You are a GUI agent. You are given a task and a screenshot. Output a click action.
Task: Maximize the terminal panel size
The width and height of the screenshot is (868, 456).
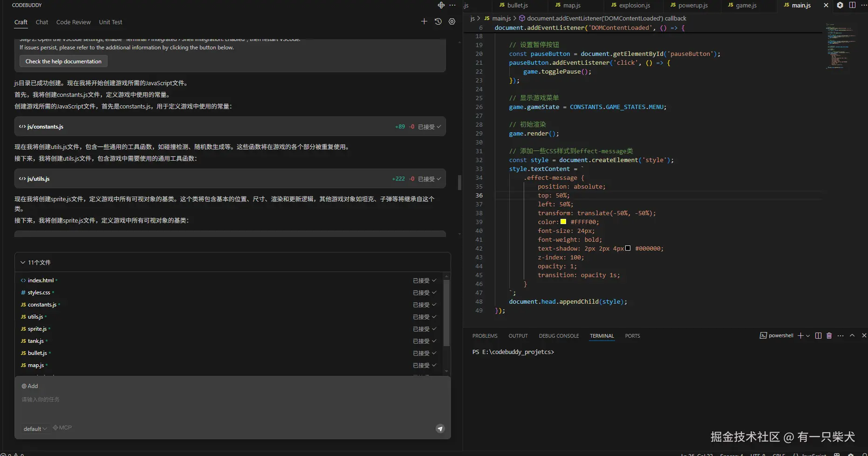852,335
